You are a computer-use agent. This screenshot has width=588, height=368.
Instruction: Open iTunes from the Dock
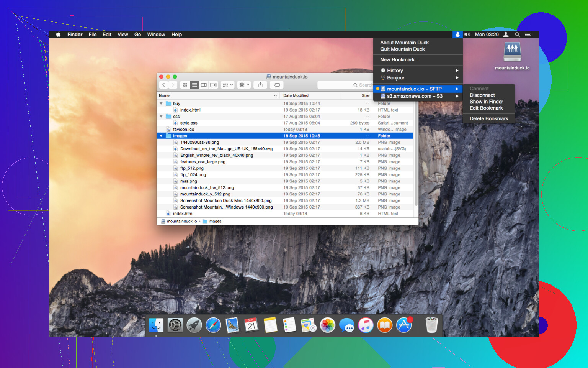coord(366,325)
